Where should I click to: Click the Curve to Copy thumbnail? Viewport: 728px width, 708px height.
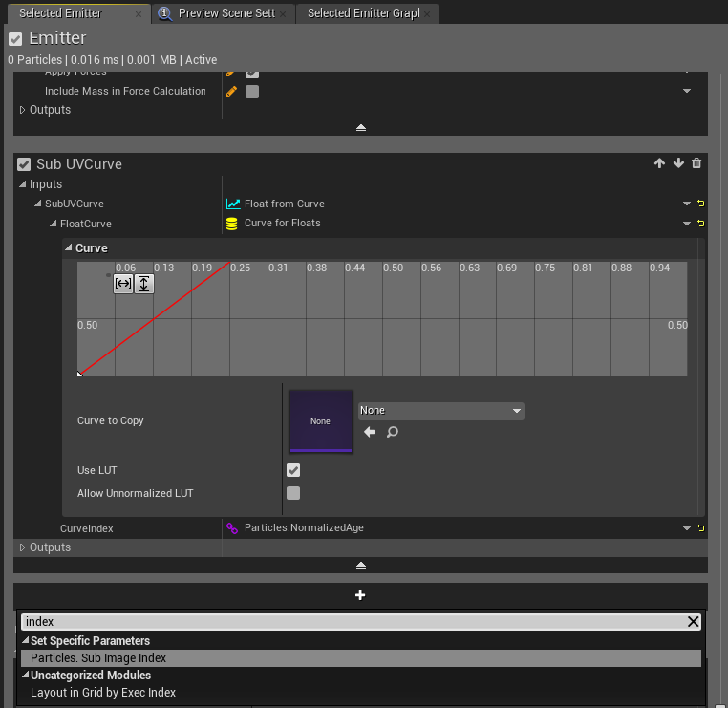320,421
